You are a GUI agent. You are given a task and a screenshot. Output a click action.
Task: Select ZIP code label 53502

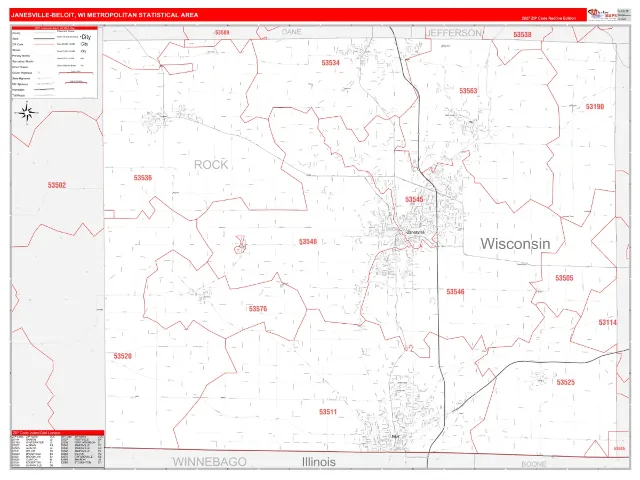(57, 185)
